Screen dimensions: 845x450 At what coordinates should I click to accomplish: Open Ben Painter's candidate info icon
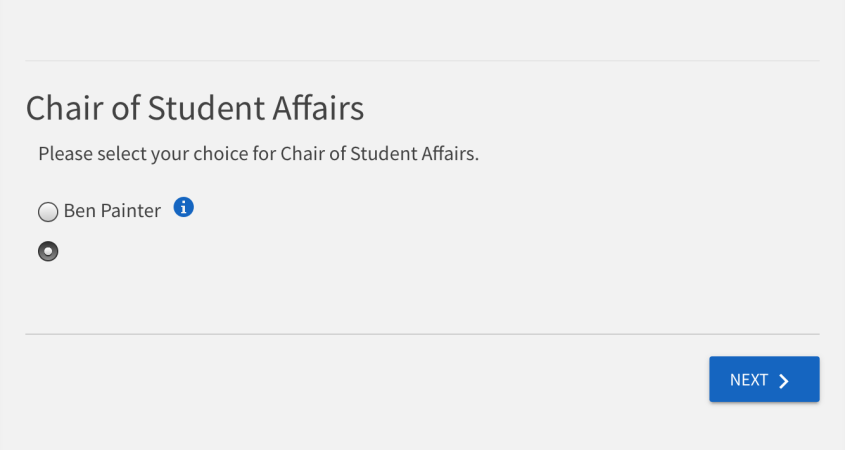tap(184, 208)
